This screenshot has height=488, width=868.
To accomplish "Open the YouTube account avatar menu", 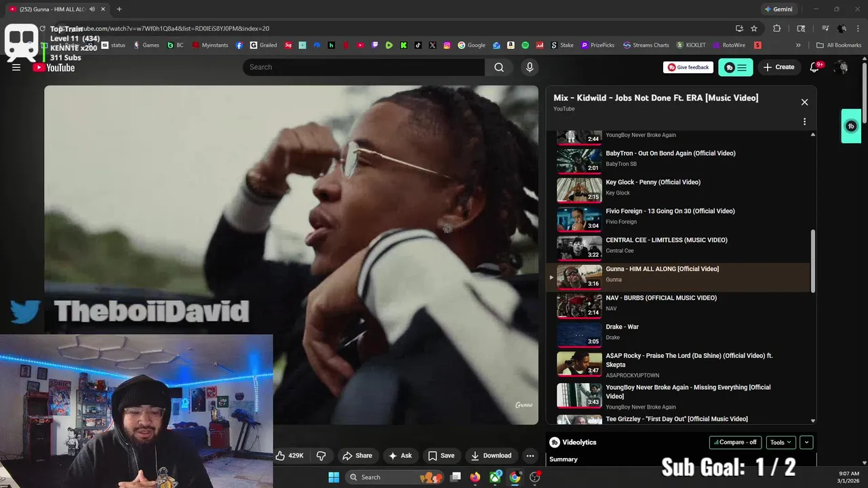I will click(841, 67).
